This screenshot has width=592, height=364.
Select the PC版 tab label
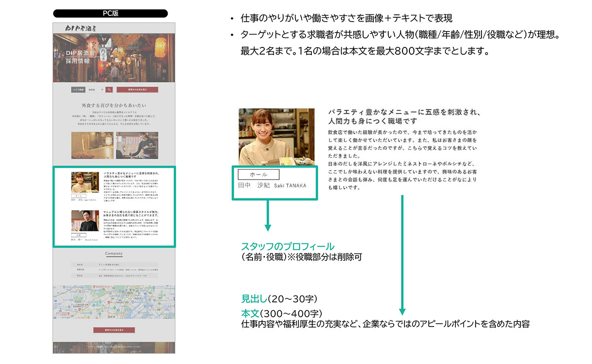click(x=110, y=13)
